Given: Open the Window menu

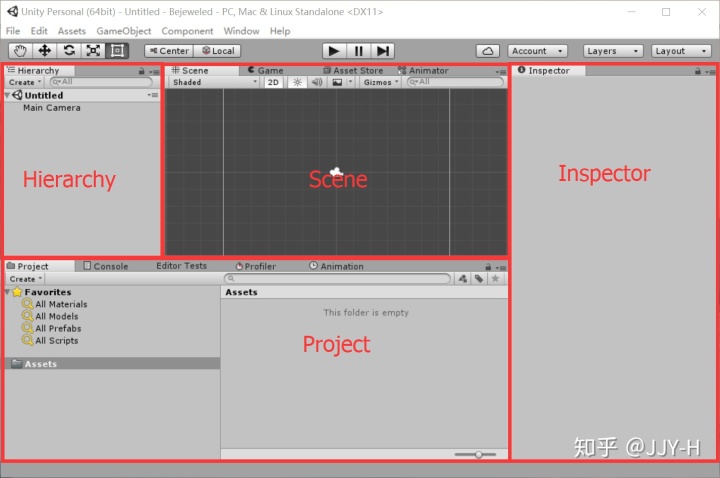Looking at the screenshot, I should (x=242, y=31).
